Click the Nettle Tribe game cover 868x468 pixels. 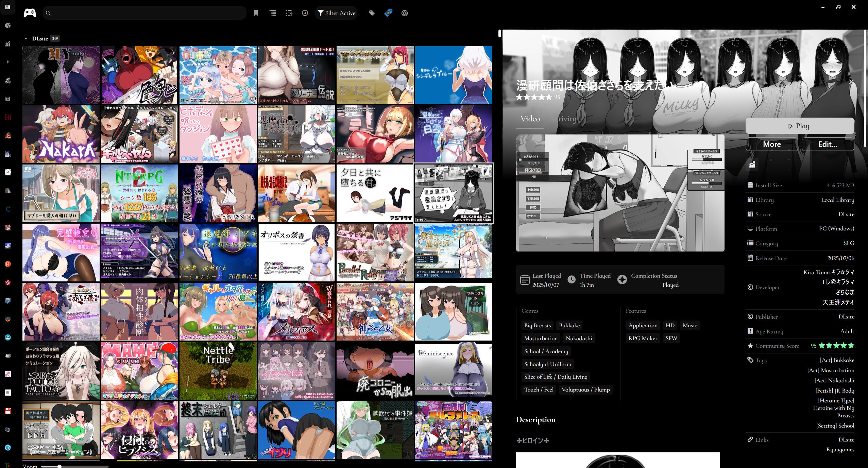pos(218,371)
